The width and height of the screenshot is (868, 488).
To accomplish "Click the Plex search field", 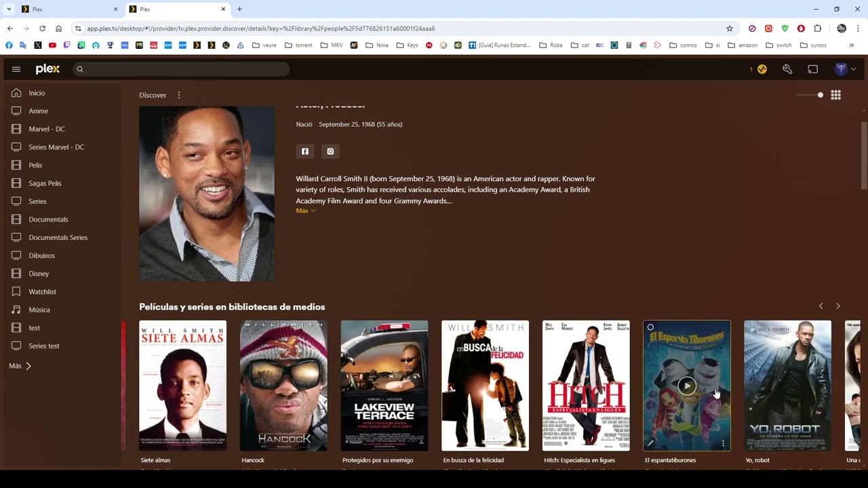I will tap(181, 69).
